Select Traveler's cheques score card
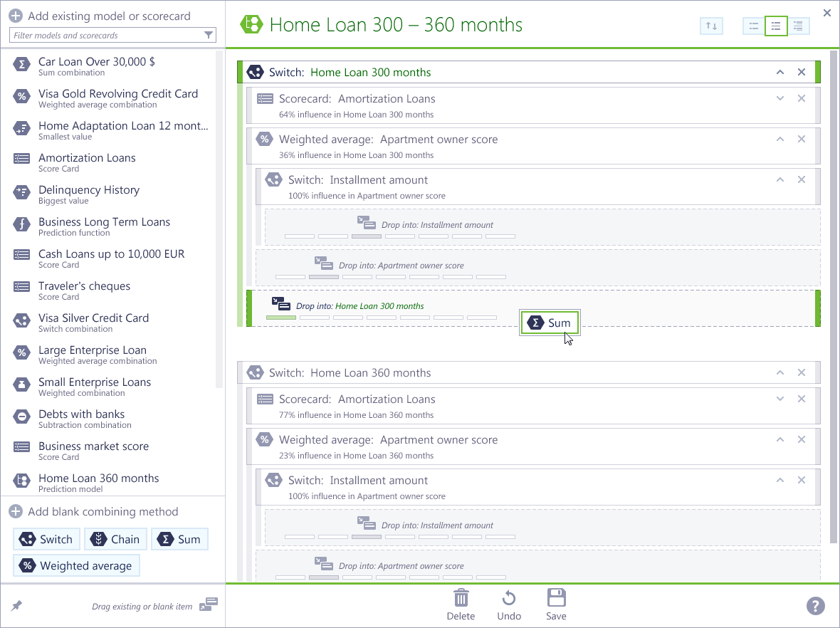Screen dimensions: 840x628 click(111, 291)
